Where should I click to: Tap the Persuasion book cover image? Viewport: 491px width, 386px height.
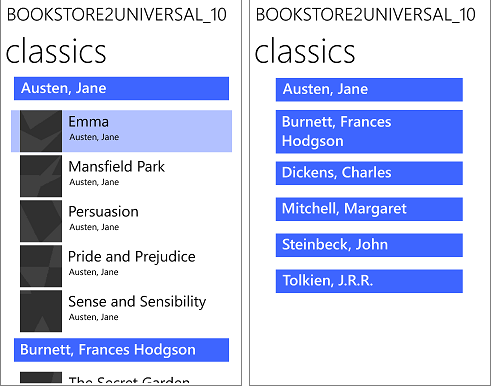[41, 221]
